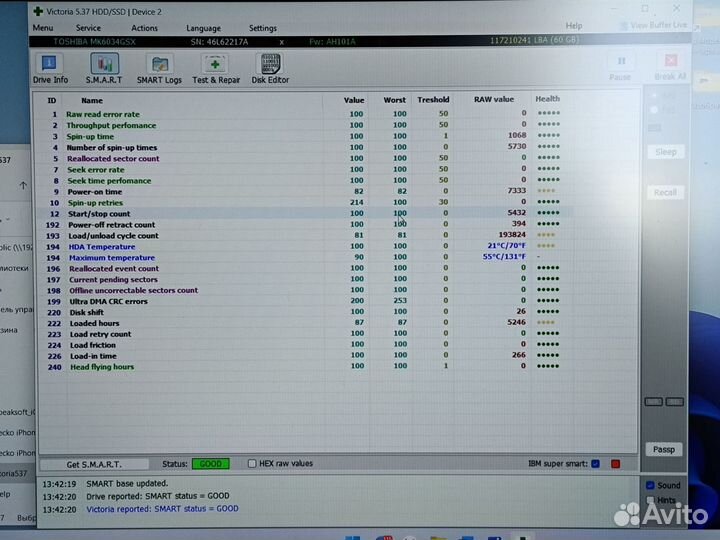Viewport: 720px width, 540px height.
Task: Open SMART Logs view
Action: [x=159, y=68]
